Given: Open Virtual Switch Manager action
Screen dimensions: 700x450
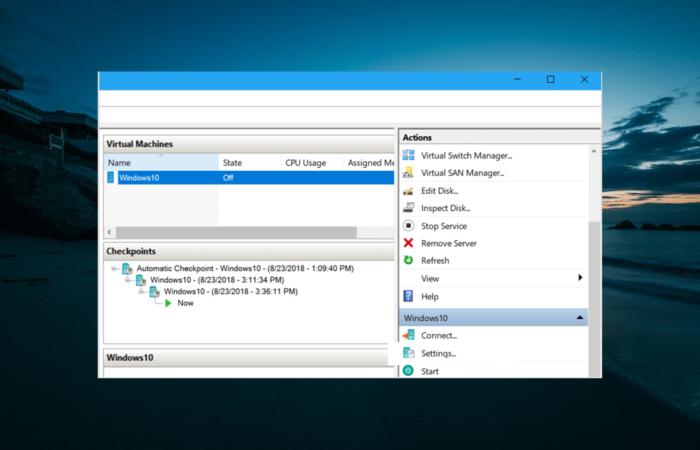Looking at the screenshot, I should 467,155.
